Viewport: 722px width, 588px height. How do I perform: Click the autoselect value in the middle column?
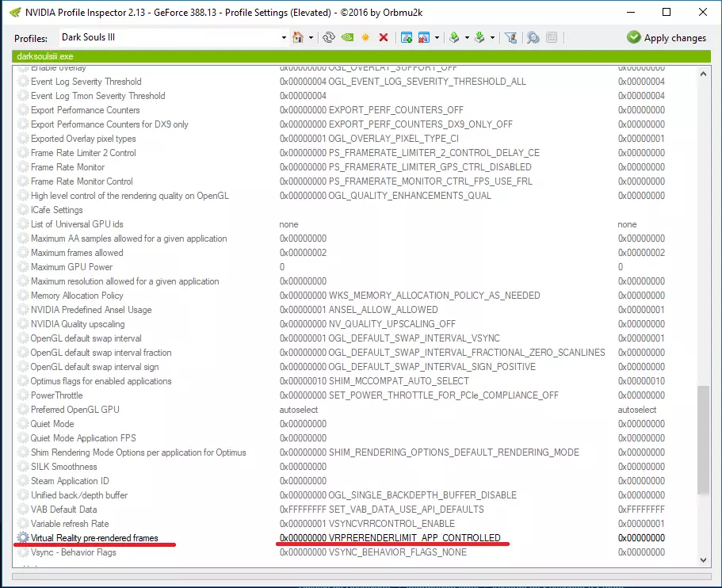(x=298, y=410)
